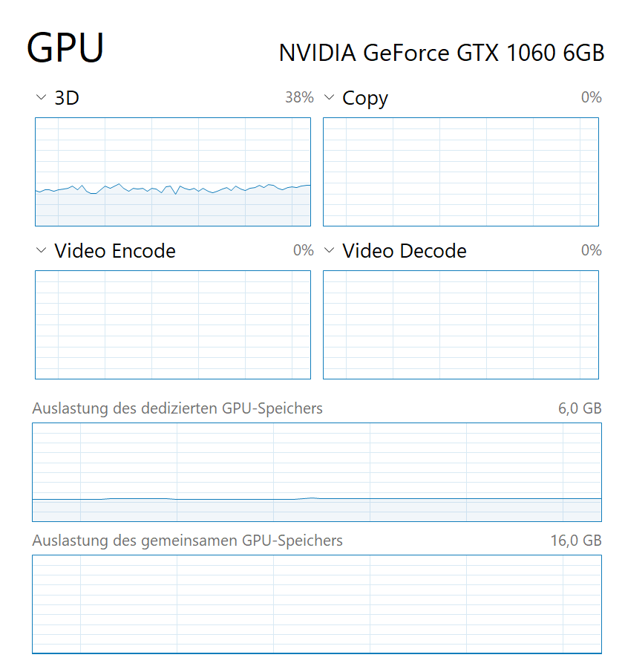Image resolution: width=625 pixels, height=672 pixels.
Task: Click the Video Decode graph area
Action: tap(461, 324)
